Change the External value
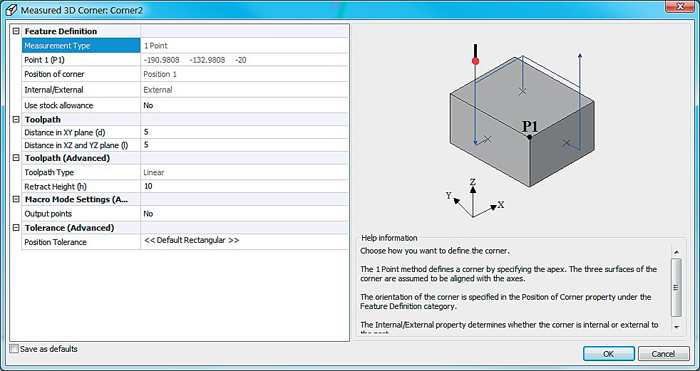This screenshot has width=700, height=371. (244, 90)
